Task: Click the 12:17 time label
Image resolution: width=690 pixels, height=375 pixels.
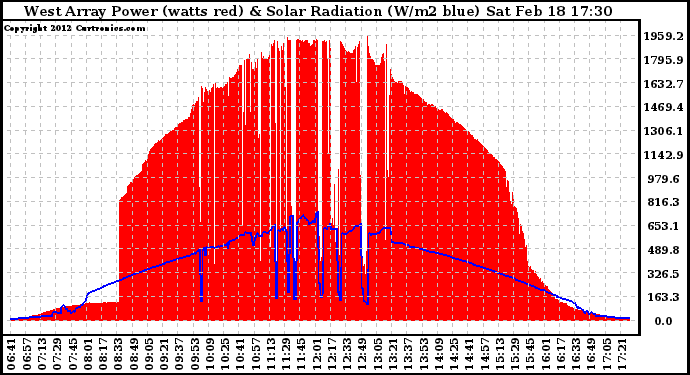Action: [x=331, y=354]
